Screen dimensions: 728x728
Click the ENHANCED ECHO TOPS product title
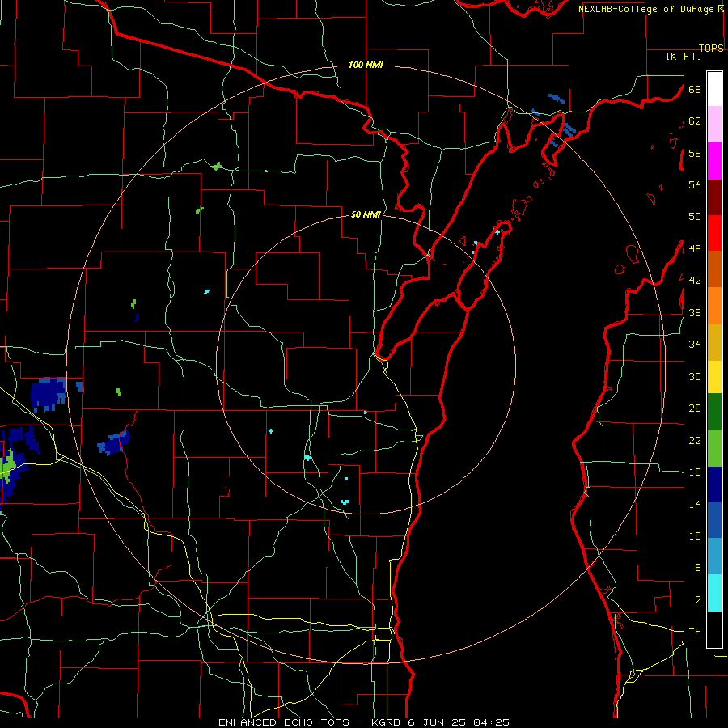[284, 722]
